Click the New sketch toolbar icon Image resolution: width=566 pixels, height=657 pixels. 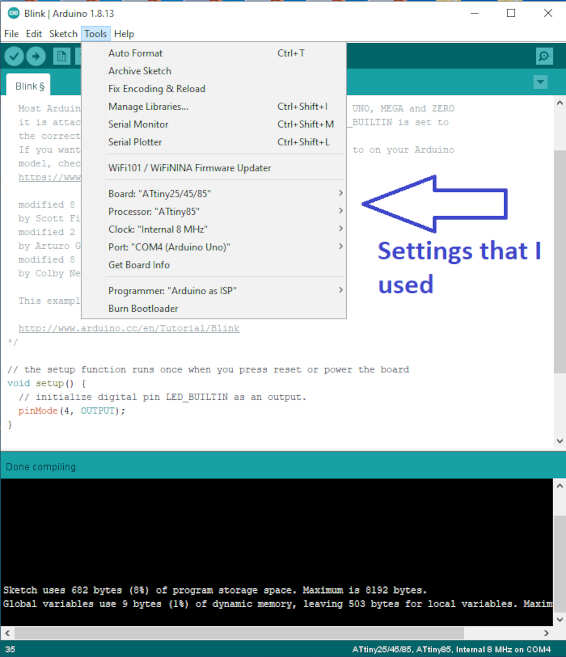(x=62, y=56)
